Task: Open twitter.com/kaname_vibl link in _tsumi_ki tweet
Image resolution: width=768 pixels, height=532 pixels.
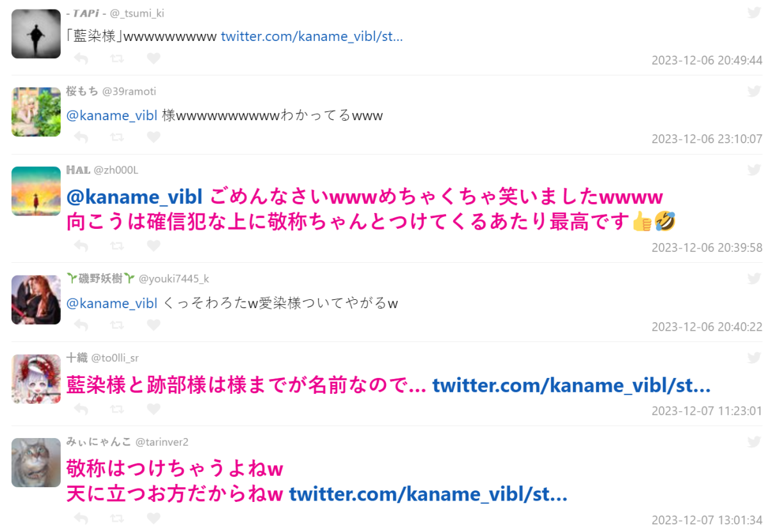Action: click(312, 36)
